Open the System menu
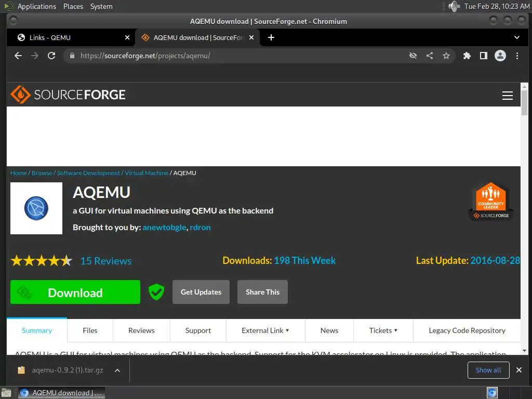Screen dimensions: 532x399 click(x=101, y=6)
